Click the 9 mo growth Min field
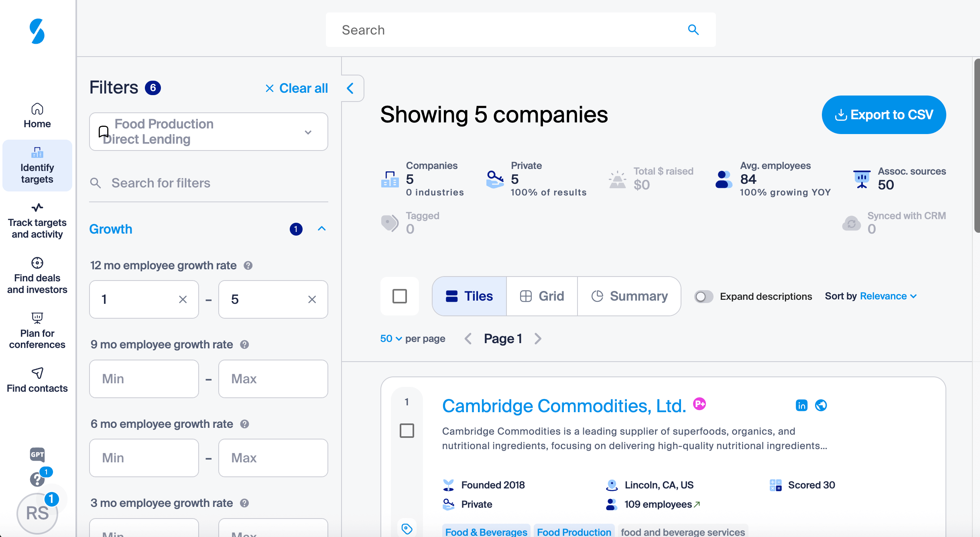The width and height of the screenshot is (980, 537). point(144,378)
